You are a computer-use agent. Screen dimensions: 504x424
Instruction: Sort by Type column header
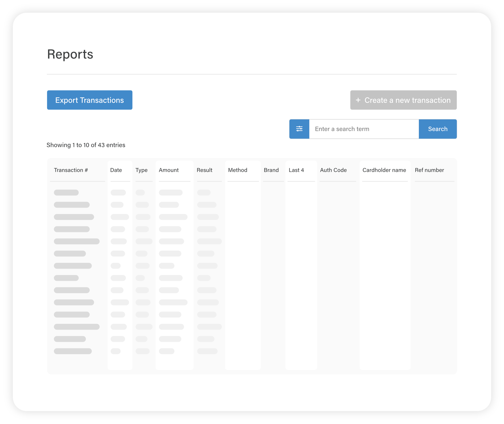point(141,170)
